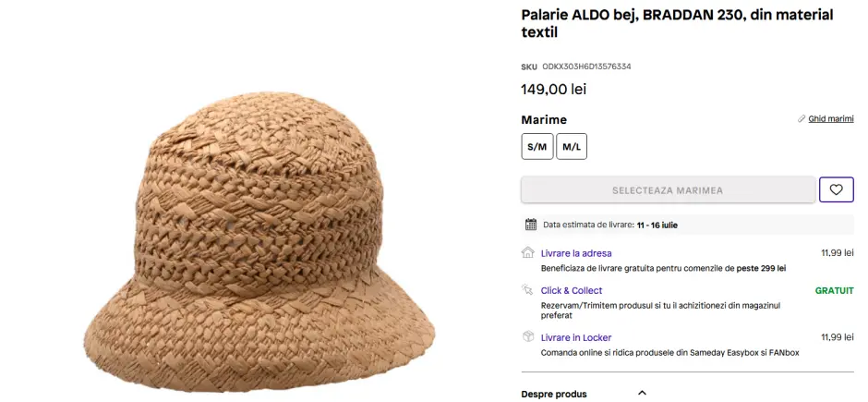Click the SKU code ODKX303H6D13576334

[x=586, y=67]
